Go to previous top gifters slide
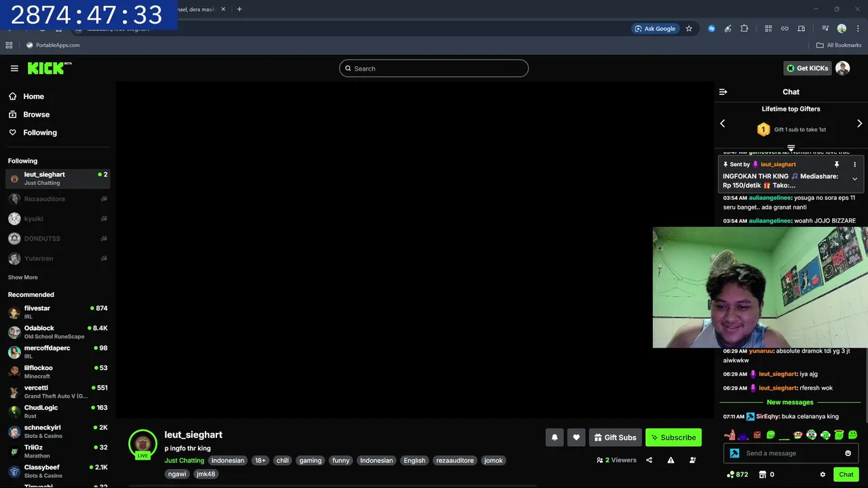This screenshot has height=488, width=868. point(722,123)
